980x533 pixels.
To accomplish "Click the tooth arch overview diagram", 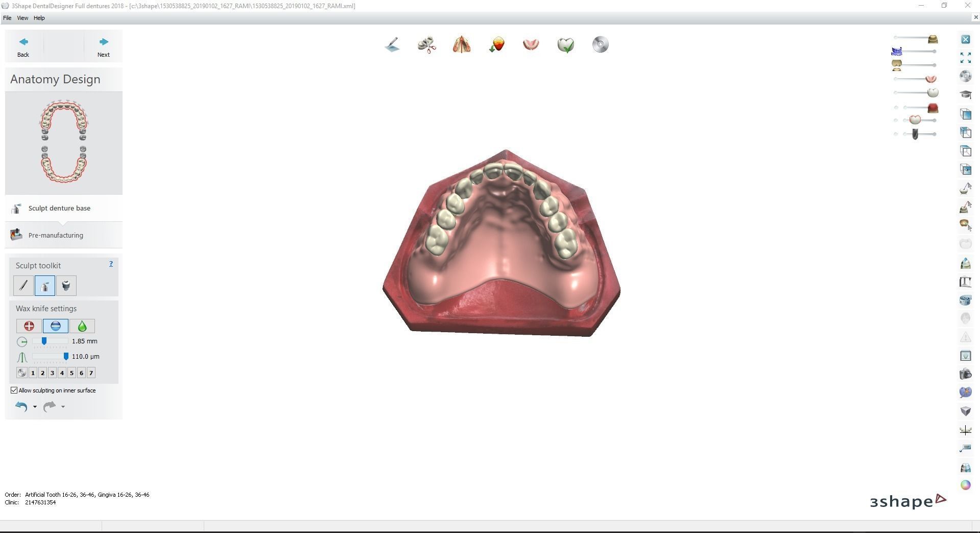I will 64,142.
